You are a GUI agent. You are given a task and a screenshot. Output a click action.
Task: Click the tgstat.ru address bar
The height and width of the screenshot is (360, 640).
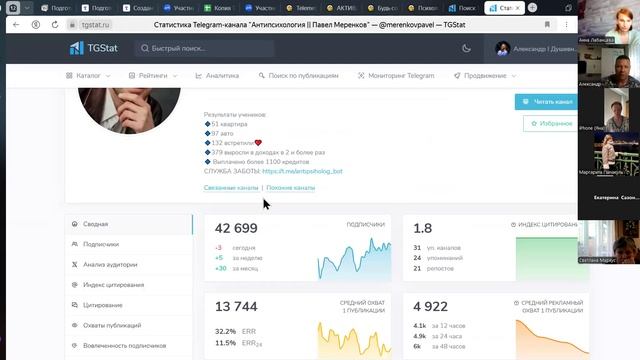click(x=95, y=25)
